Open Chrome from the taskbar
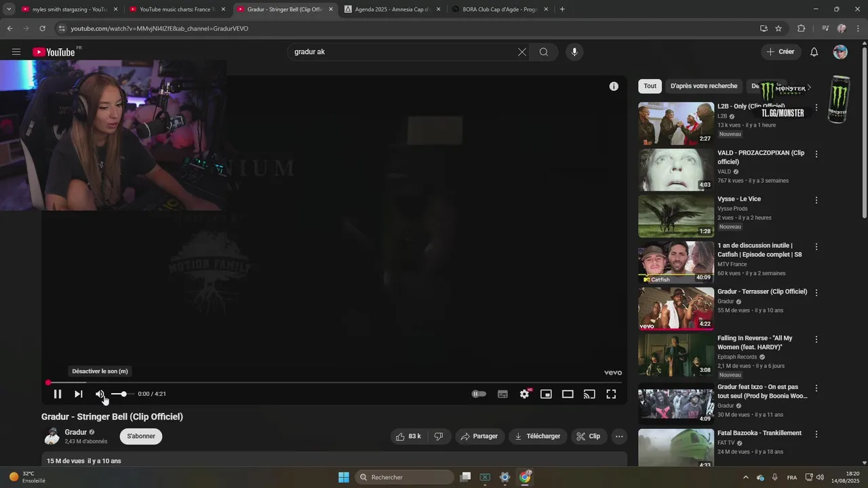The height and width of the screenshot is (488, 868). point(525,477)
